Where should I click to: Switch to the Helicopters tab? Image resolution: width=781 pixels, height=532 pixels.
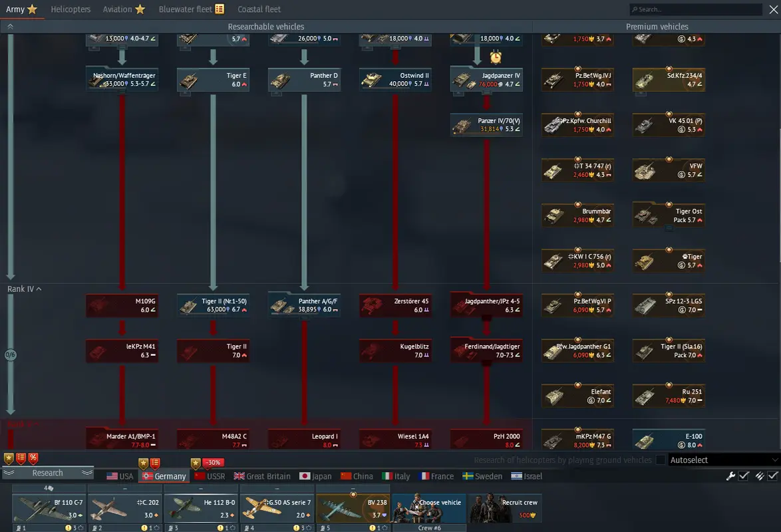pyautogui.click(x=71, y=9)
